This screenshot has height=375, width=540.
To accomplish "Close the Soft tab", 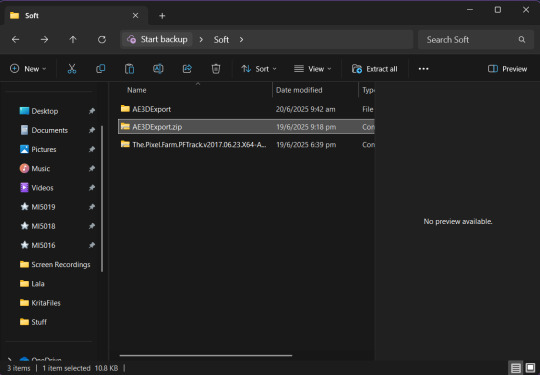I will point(135,16).
